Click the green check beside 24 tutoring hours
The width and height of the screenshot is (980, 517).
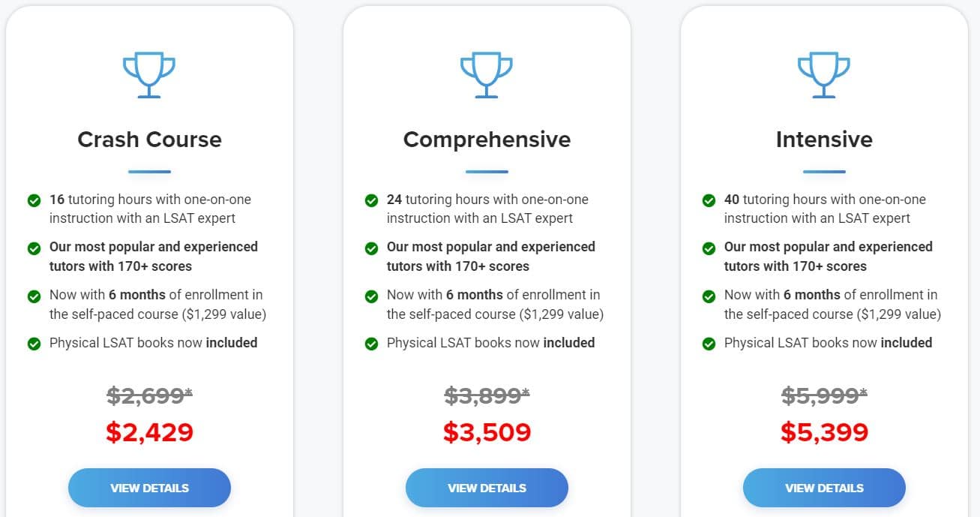pos(371,200)
